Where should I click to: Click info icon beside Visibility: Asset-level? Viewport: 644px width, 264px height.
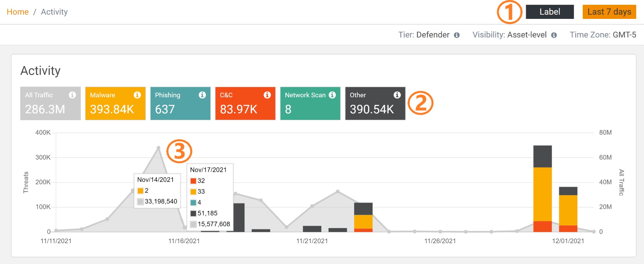(x=554, y=35)
